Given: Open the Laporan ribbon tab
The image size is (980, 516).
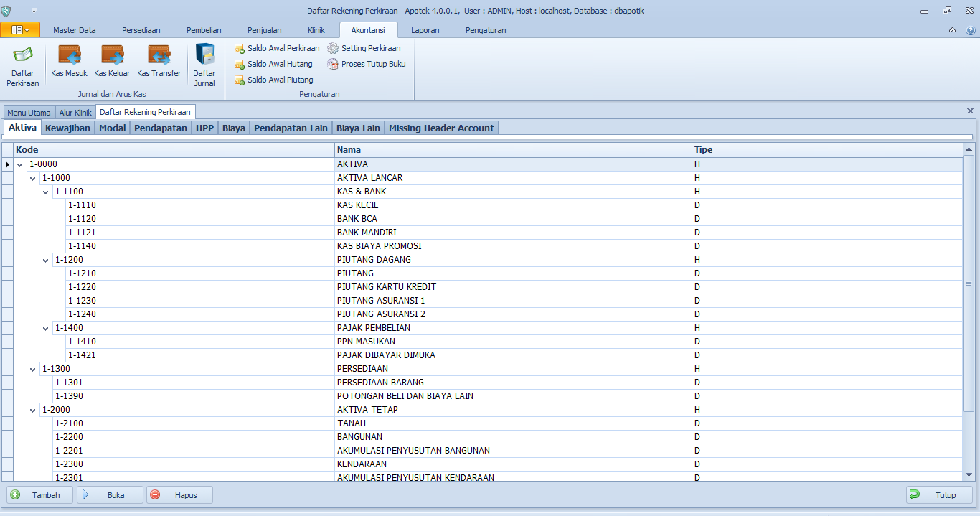Looking at the screenshot, I should (x=425, y=30).
